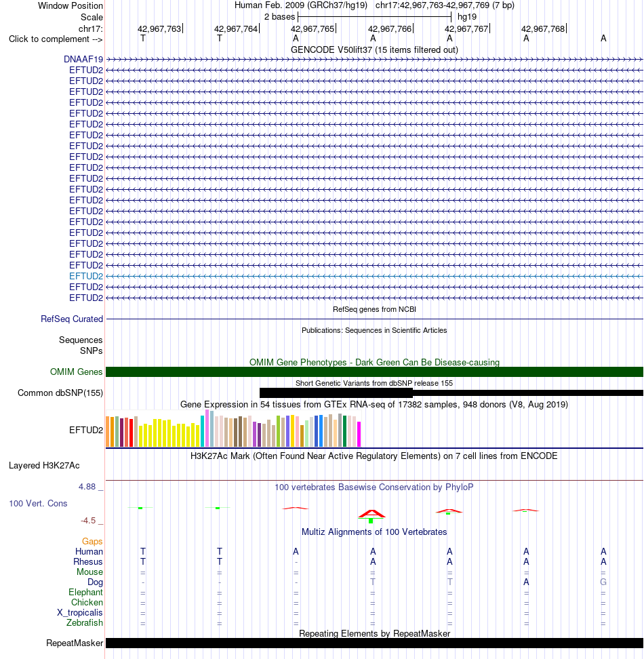Viewport: 644px width, 659px height.
Task: Click the OMIM Genes track label
Action: point(76,372)
